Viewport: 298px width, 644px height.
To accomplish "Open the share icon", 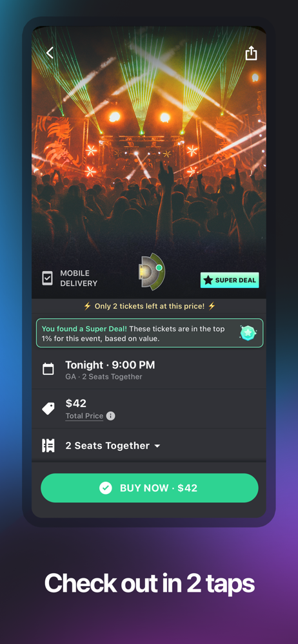I will click(x=251, y=53).
